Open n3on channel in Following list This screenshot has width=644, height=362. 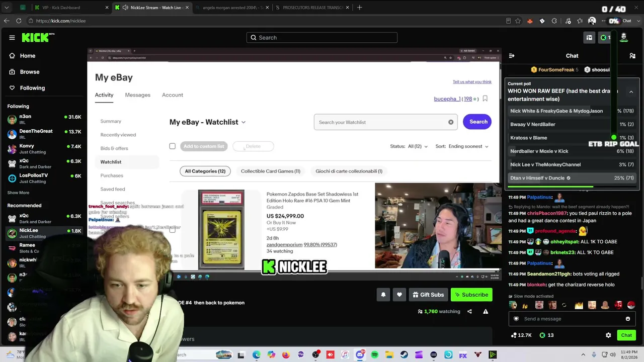[x=44, y=120]
